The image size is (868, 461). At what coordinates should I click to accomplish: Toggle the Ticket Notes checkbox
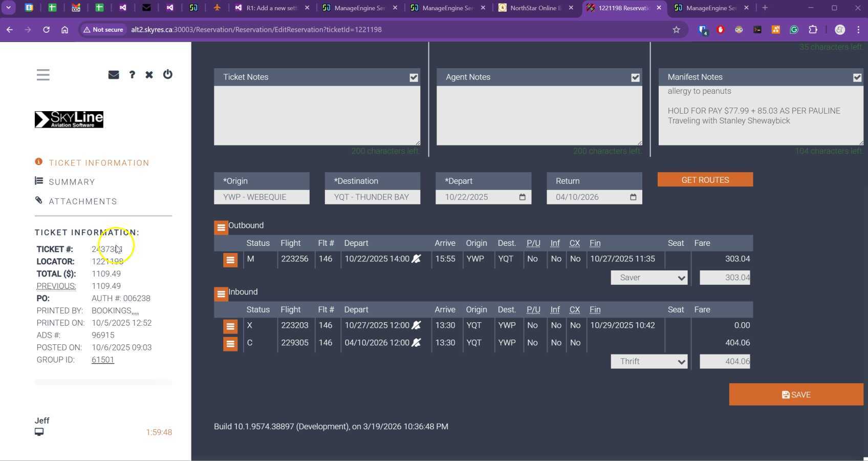click(414, 78)
